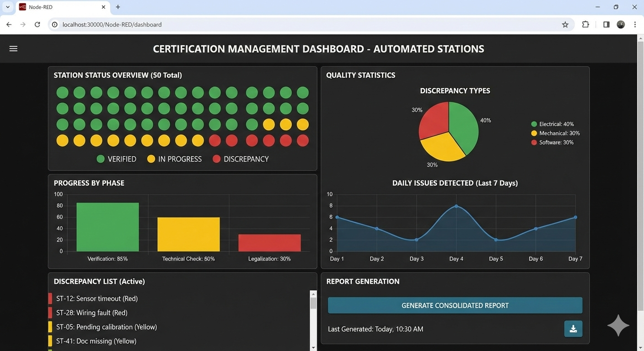Screen dimensions: 644x351
Task: Toggle Software: 30% pie legend entry
Action: click(x=553, y=142)
